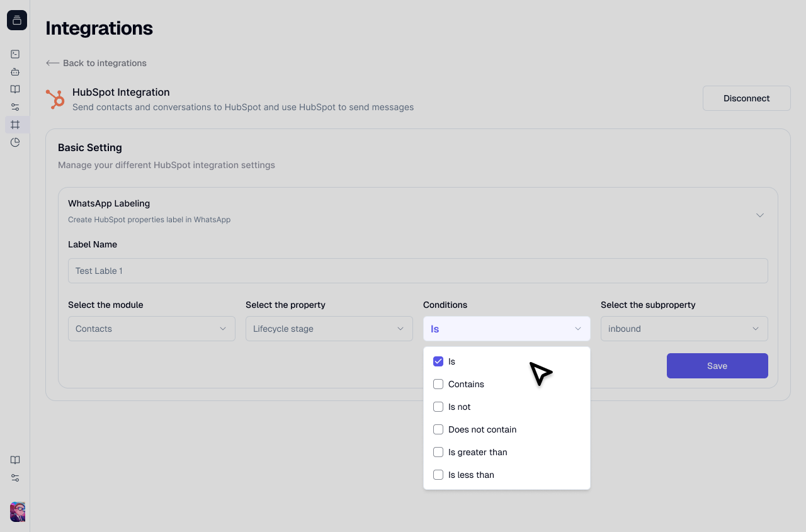Open the subproperty dropdown showing inbound

click(x=684, y=329)
